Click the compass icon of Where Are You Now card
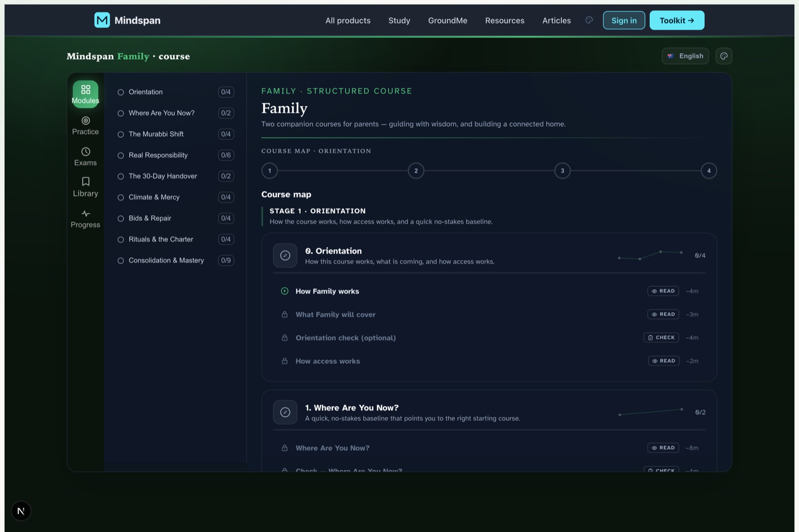This screenshot has width=799, height=532. [x=285, y=412]
